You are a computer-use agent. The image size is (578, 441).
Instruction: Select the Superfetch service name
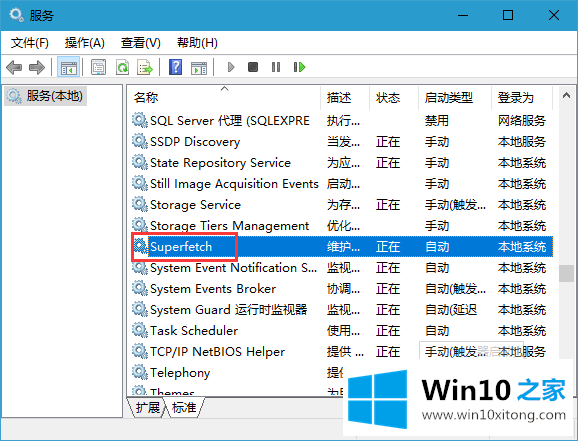click(181, 247)
